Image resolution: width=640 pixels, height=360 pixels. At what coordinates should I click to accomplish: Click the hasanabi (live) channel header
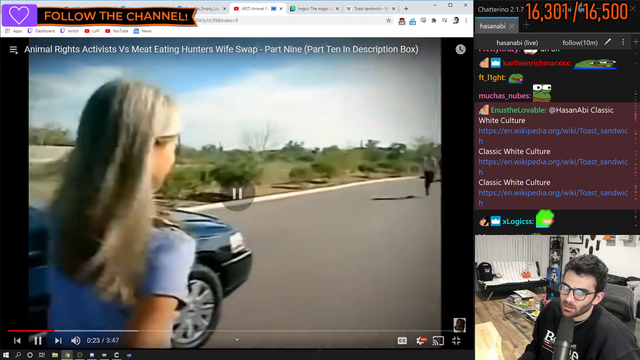[x=517, y=42]
